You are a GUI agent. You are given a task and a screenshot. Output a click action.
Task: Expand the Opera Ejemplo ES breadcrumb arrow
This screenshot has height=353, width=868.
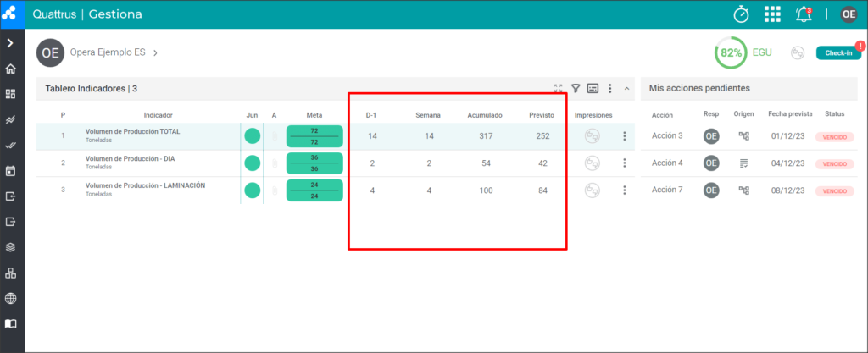[x=156, y=53]
